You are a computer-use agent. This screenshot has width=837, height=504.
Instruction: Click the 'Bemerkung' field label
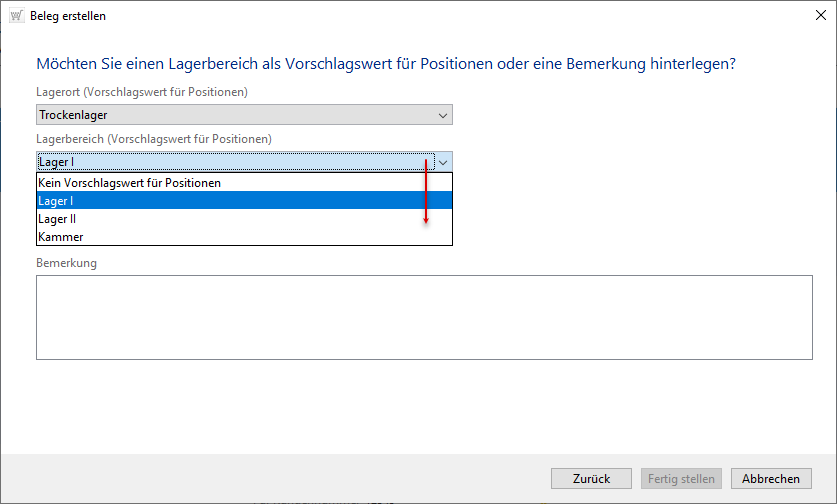click(67, 263)
